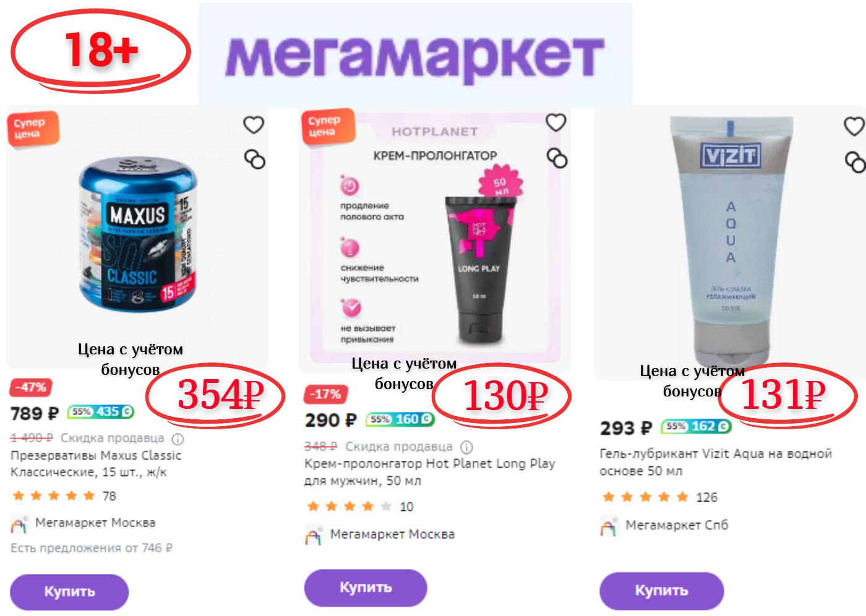The image size is (866, 616).
Task: Favorite the Hot Planet Long Play cream
Action: (x=556, y=122)
